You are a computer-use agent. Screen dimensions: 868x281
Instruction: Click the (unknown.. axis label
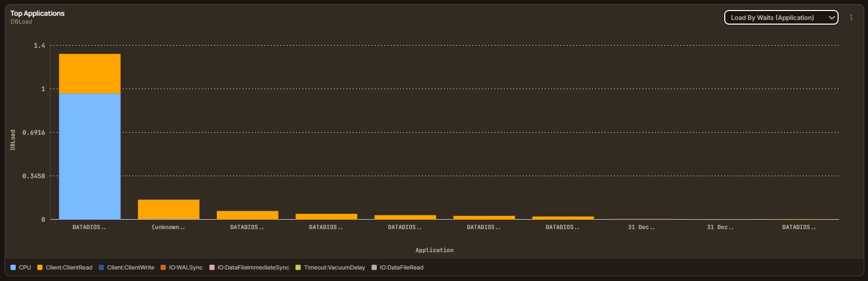168,227
